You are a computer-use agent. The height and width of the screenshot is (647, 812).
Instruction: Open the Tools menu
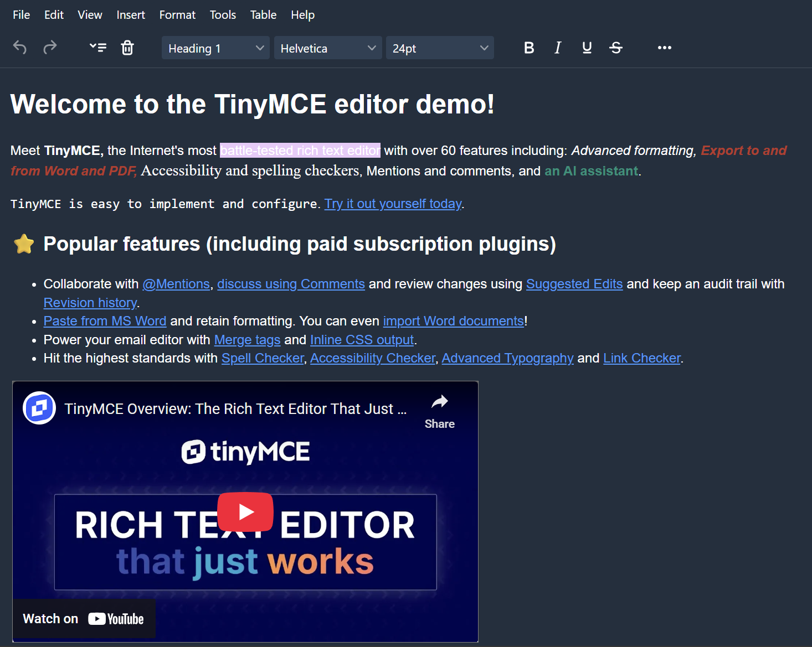pyautogui.click(x=223, y=15)
